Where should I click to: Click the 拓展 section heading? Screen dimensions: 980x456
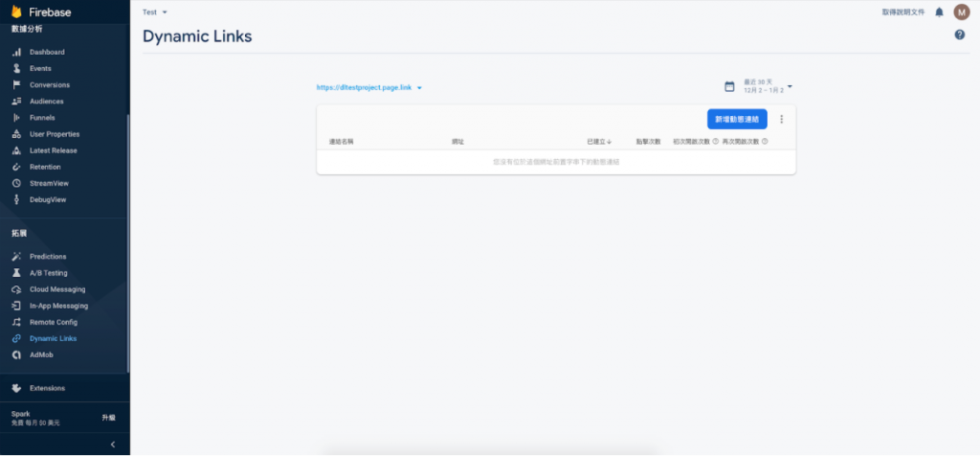[x=19, y=234]
